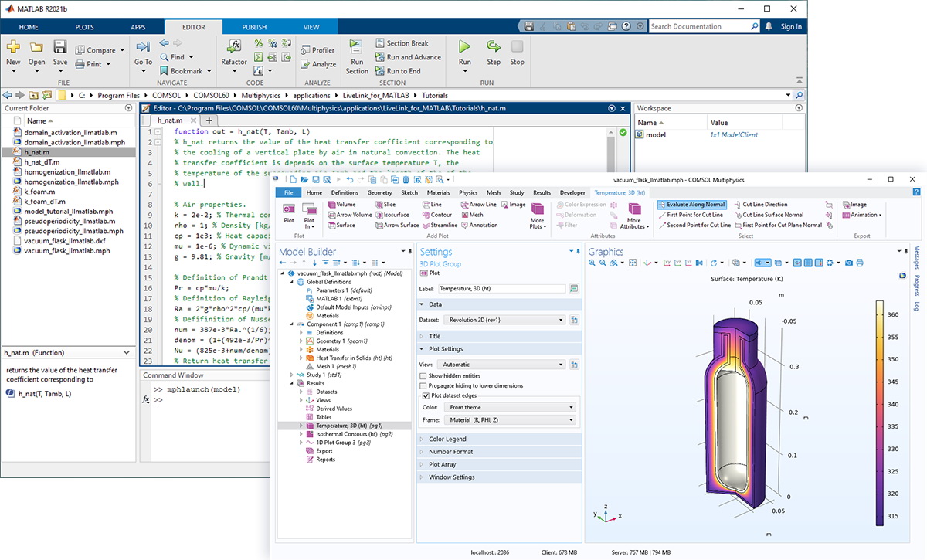Enable Show hidden entities checkbox
The width and height of the screenshot is (927, 560).
coord(423,375)
